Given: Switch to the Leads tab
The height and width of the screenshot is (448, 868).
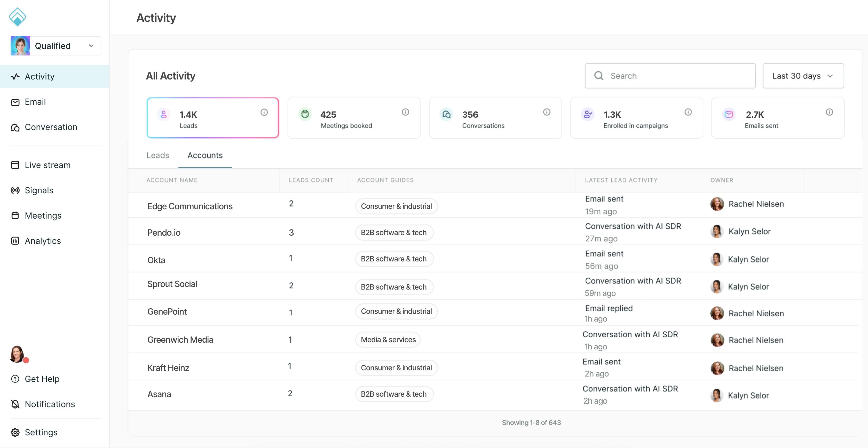Looking at the screenshot, I should [158, 155].
